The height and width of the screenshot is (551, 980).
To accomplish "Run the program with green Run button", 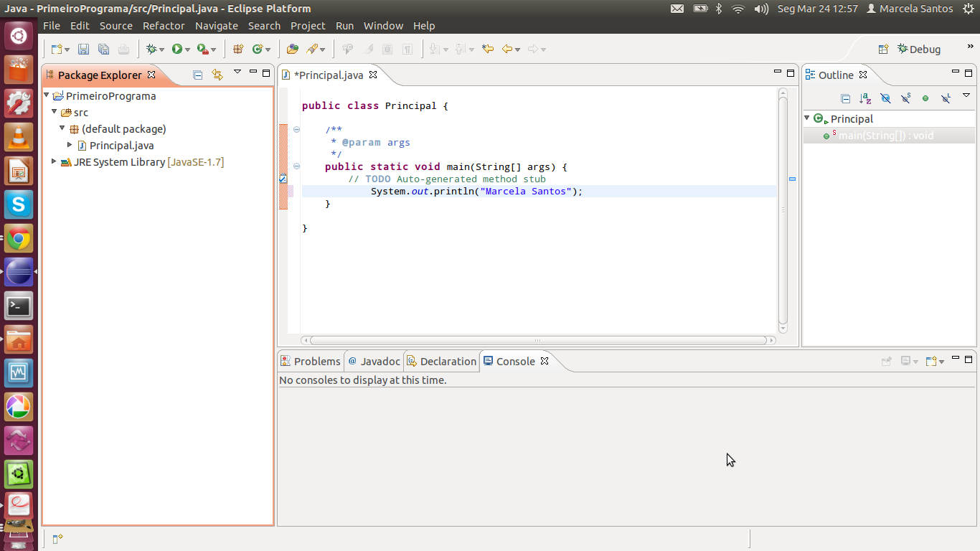I will pyautogui.click(x=176, y=50).
